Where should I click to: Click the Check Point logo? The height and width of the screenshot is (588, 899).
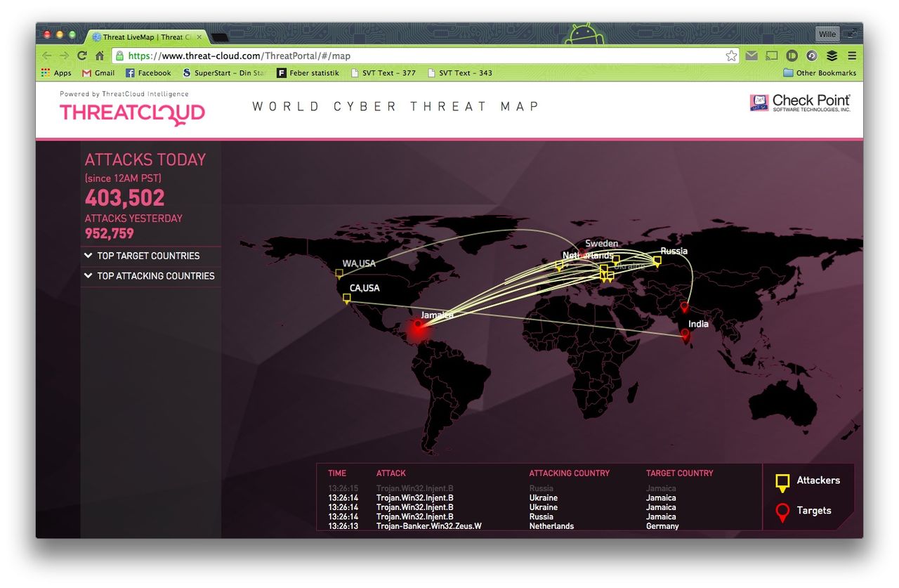tap(800, 103)
